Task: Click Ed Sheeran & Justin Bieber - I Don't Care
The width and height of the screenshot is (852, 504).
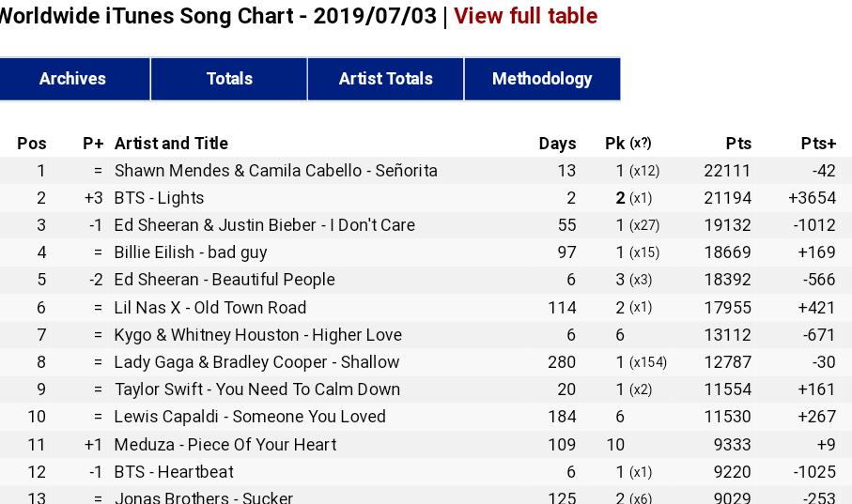Action: coord(265,225)
